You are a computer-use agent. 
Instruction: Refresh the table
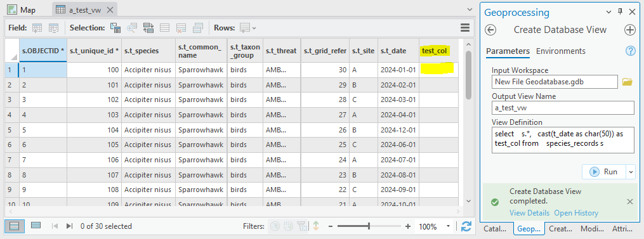pyautogui.click(x=466, y=226)
